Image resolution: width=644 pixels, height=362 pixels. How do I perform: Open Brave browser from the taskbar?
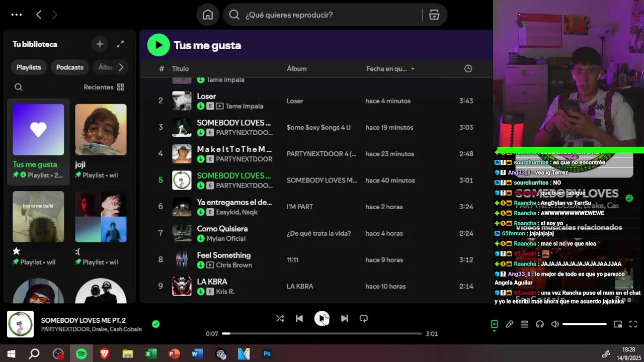pyautogui.click(x=104, y=354)
